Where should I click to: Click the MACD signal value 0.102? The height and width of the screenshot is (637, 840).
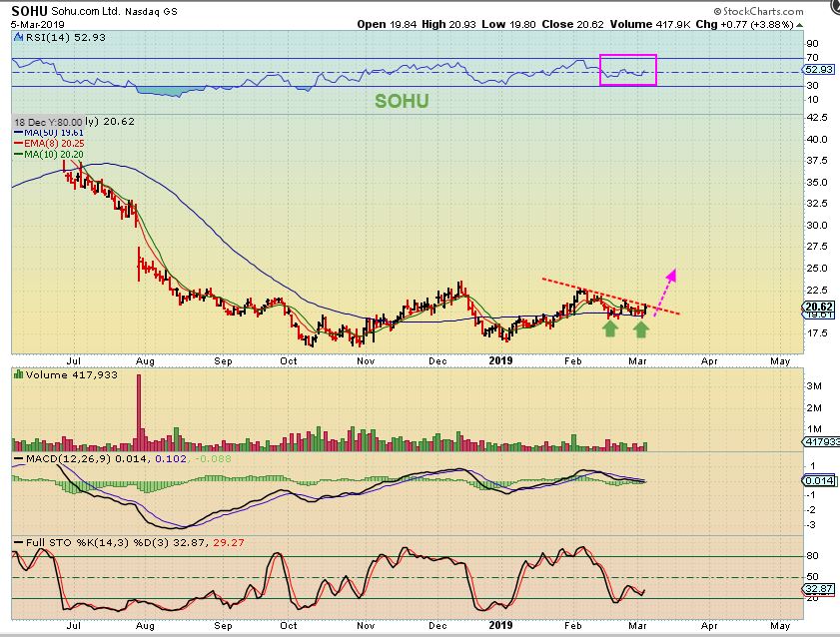pyautogui.click(x=171, y=458)
